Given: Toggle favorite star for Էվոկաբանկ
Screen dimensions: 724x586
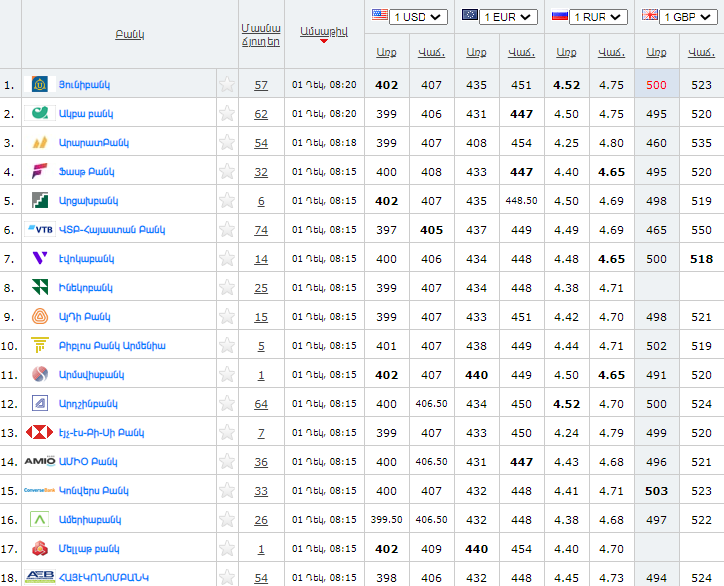Looking at the screenshot, I should pyautogui.click(x=227, y=258).
